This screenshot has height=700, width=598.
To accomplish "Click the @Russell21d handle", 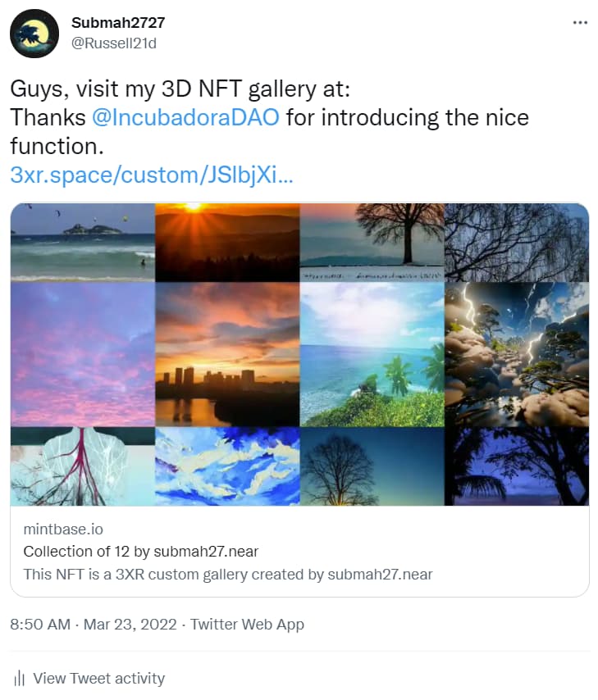I will point(114,43).
